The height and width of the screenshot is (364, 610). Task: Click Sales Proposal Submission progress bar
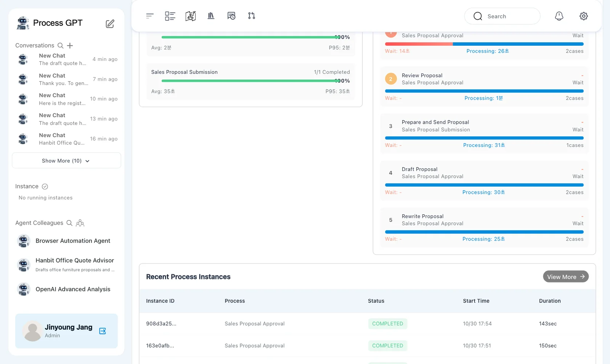click(251, 81)
